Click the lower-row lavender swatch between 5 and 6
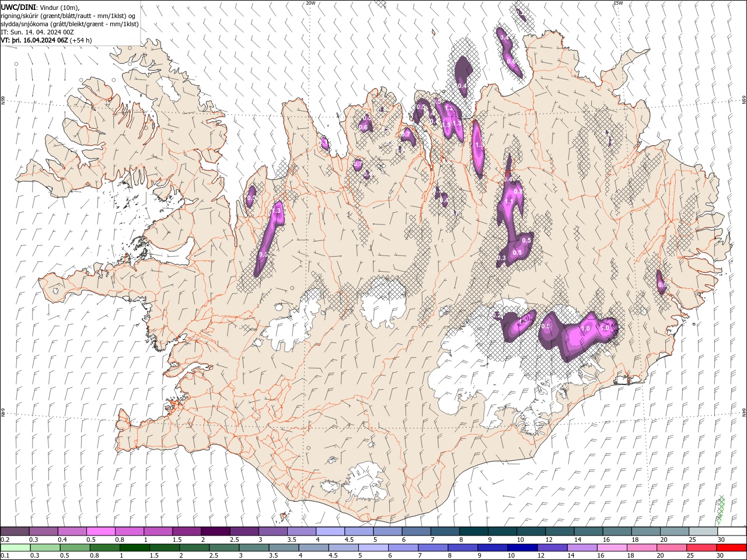Screen dimensions: 747x560 coord(373,548)
